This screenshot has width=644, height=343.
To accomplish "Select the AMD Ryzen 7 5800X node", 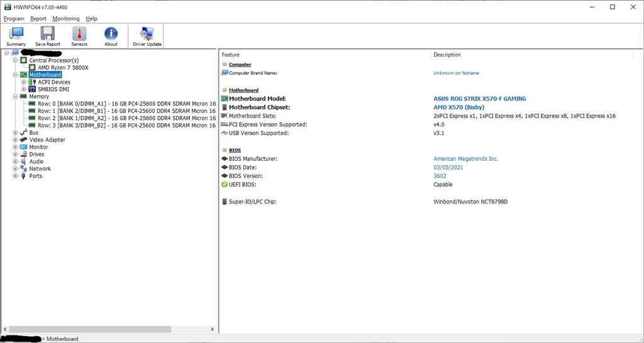I will pyautogui.click(x=63, y=67).
